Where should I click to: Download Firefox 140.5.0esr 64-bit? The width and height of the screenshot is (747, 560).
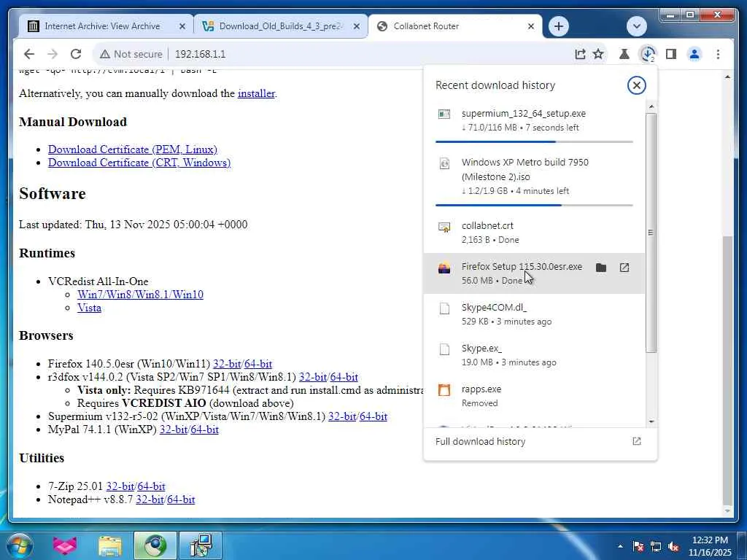[258, 364]
